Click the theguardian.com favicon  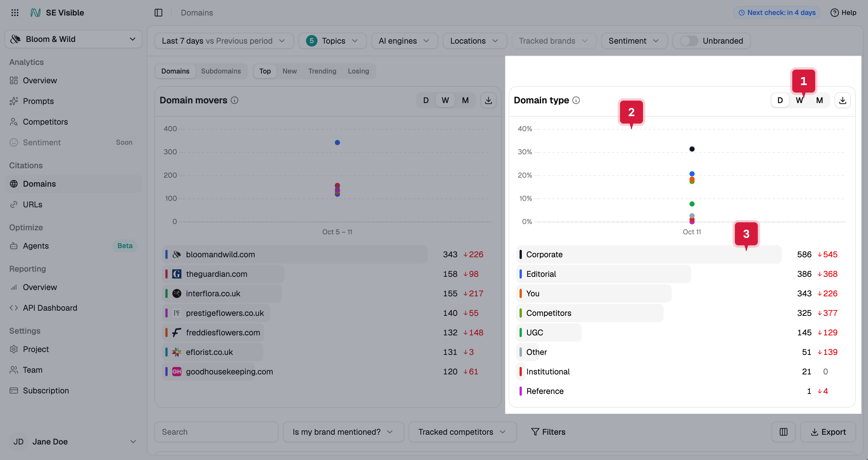point(177,274)
